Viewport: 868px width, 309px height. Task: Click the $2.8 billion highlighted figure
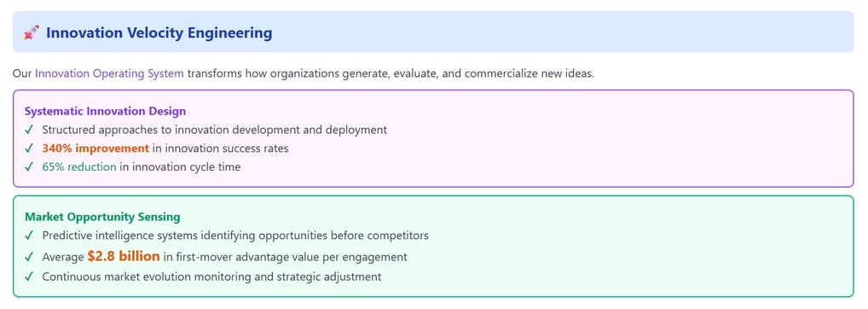click(x=124, y=256)
